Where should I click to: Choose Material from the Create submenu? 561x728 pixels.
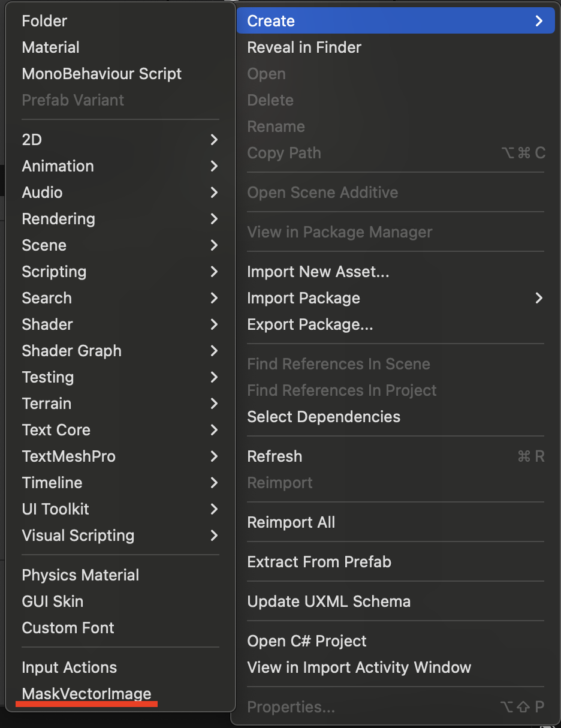pyautogui.click(x=50, y=47)
